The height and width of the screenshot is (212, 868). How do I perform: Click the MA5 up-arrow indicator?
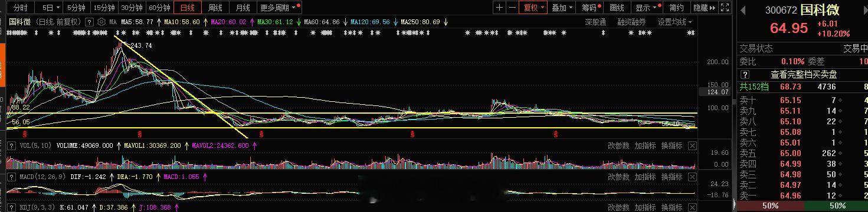point(158,22)
